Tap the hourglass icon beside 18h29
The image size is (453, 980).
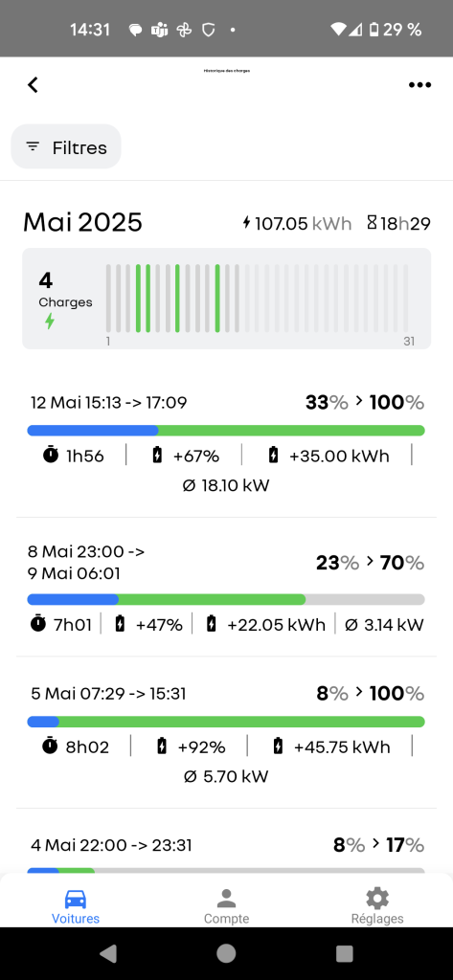coord(372,222)
